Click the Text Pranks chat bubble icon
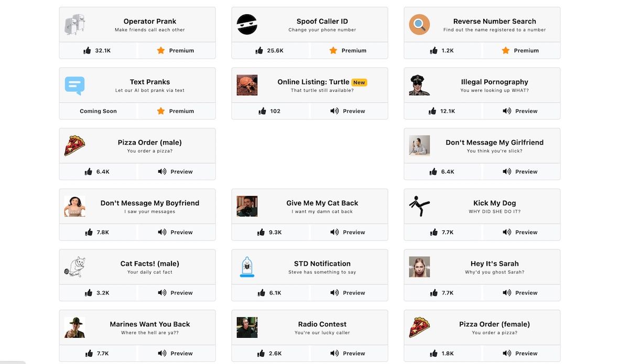629x364 pixels. click(74, 85)
